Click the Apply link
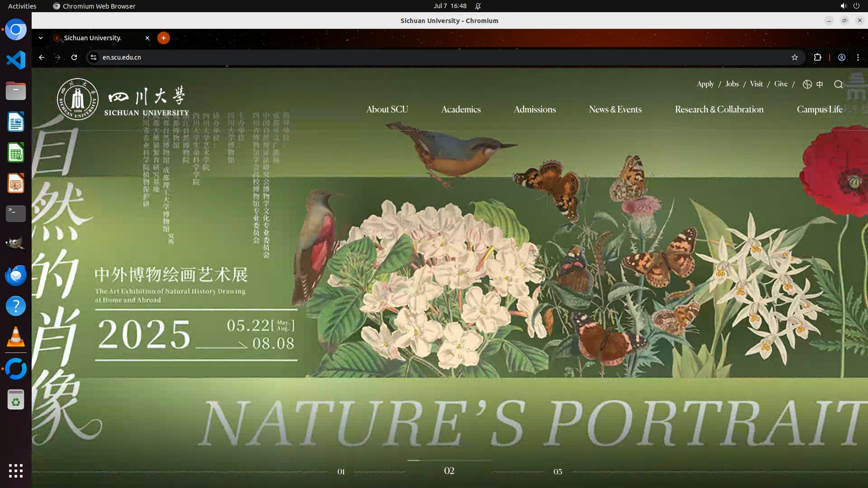Image resolution: width=868 pixels, height=488 pixels. (x=705, y=84)
